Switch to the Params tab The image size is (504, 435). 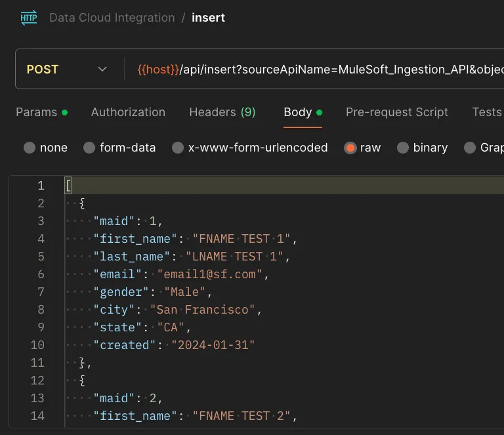pos(41,112)
